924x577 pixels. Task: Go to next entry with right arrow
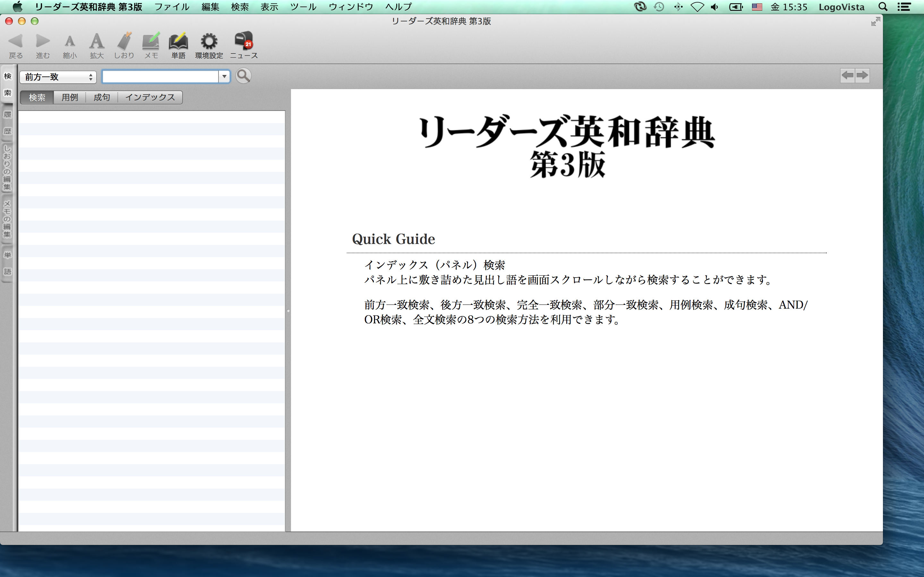862,75
